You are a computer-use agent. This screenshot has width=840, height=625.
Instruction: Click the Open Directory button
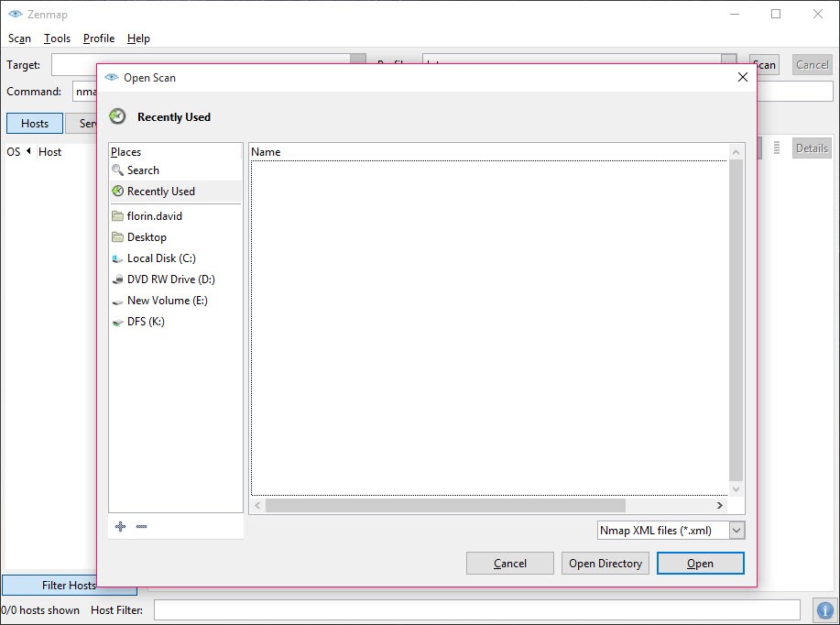pyautogui.click(x=605, y=564)
